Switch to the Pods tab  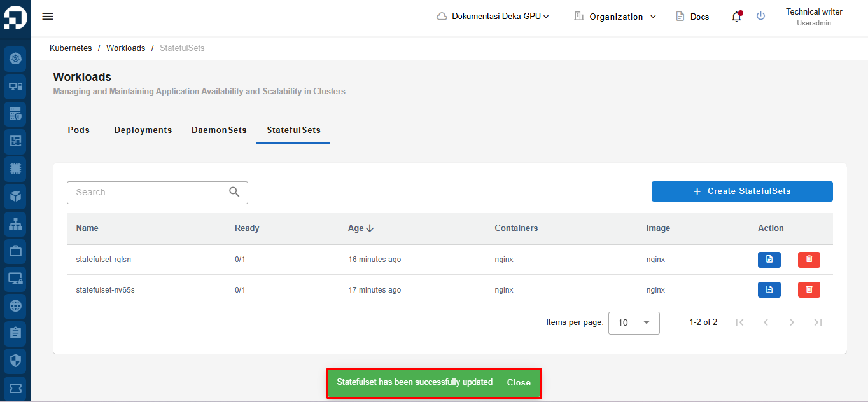coord(79,130)
